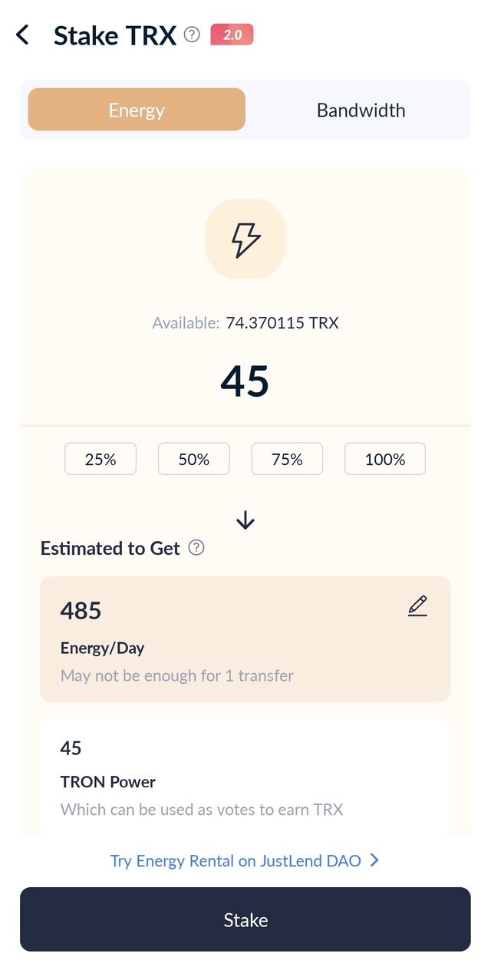This screenshot has height=980, width=491.
Task: Tap the available 74.370115 TRX balance
Action: [282, 323]
